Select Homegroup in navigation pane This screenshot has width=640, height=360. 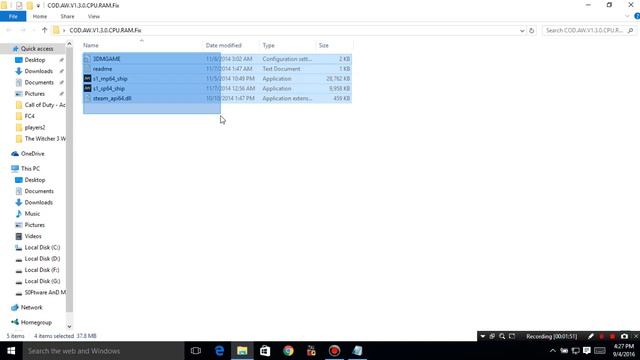[36, 322]
